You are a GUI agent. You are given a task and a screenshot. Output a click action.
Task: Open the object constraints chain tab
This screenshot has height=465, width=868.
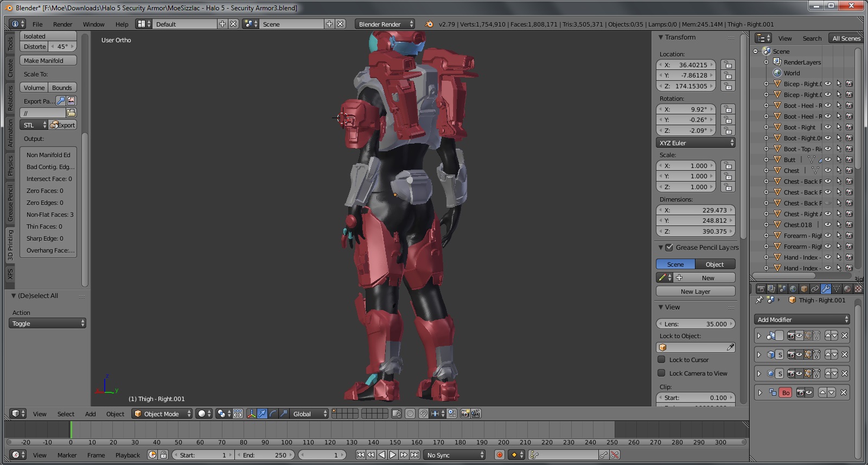pyautogui.click(x=815, y=289)
